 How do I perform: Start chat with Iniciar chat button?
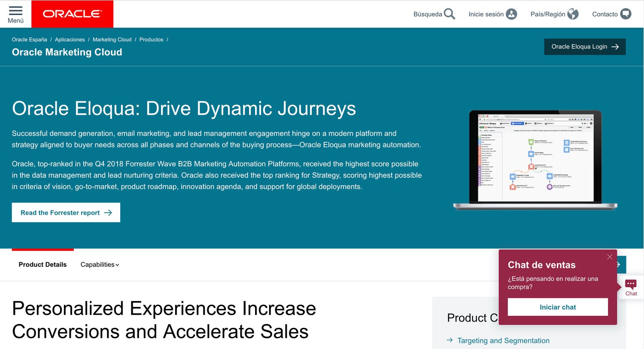click(x=558, y=307)
